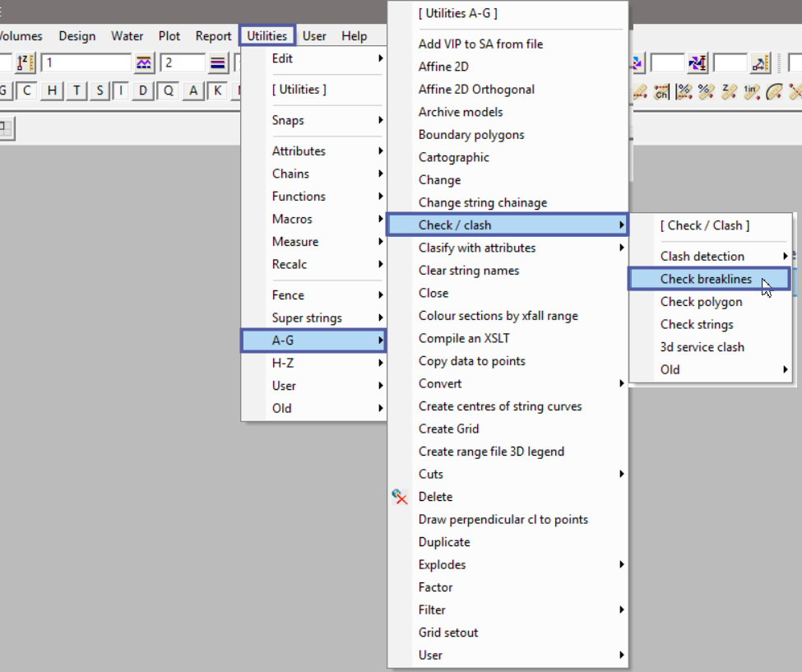Screen dimensions: 802x672
Task: Expand the Measure submenu
Action: point(314,241)
